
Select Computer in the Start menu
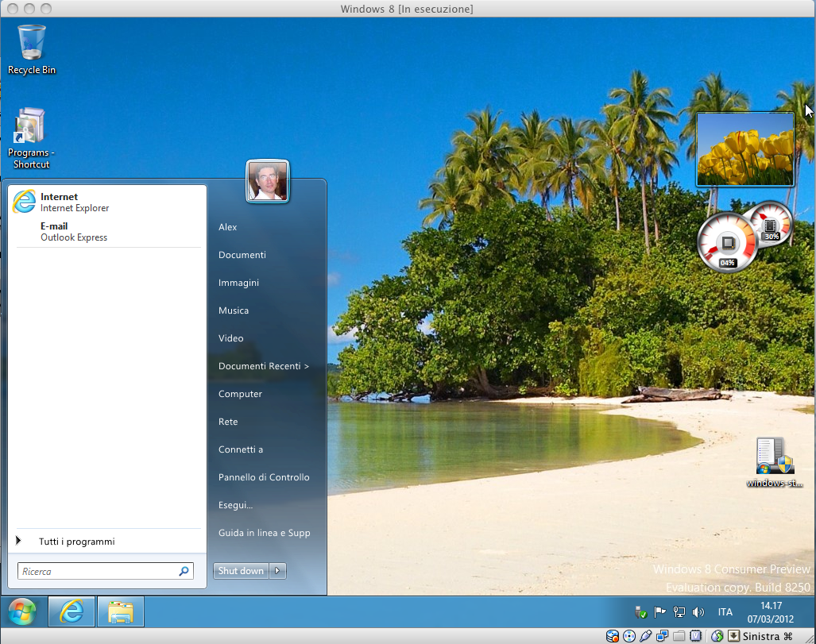click(240, 394)
